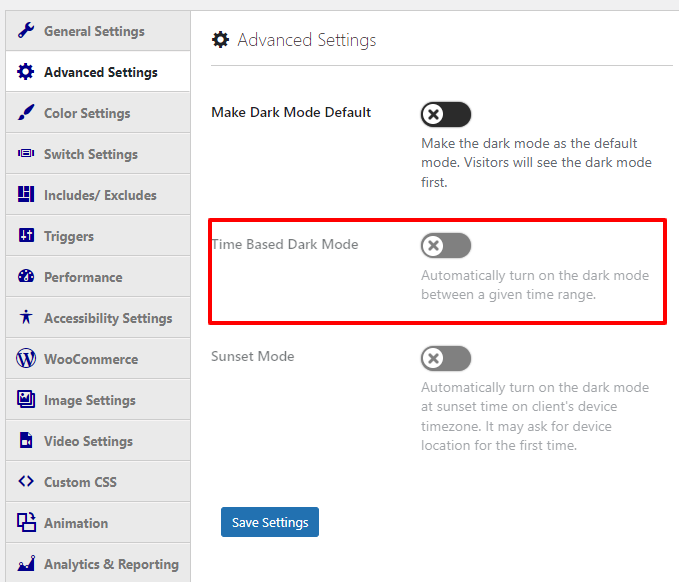This screenshot has height=582, width=679.
Task: Open the Image Settings tab
Action: pos(98,399)
